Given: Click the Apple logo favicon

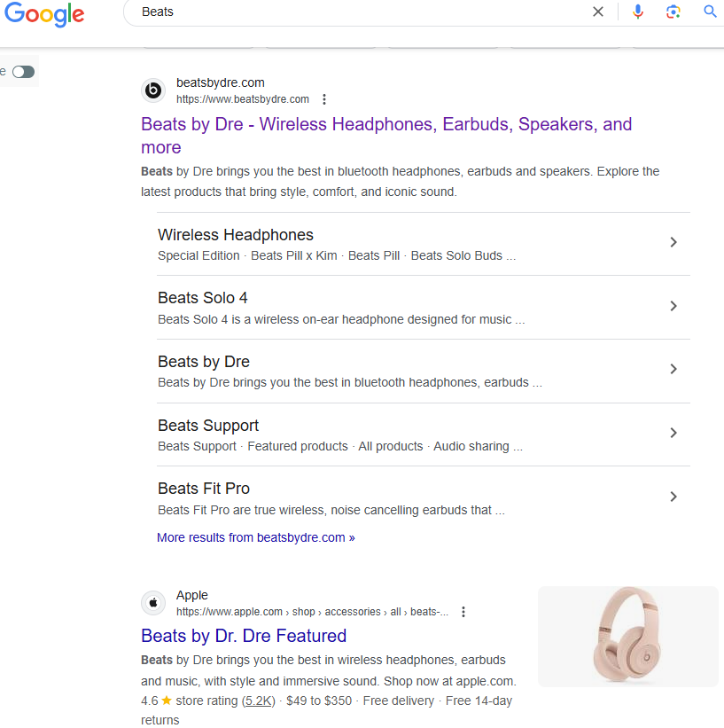Looking at the screenshot, I should (x=153, y=603).
